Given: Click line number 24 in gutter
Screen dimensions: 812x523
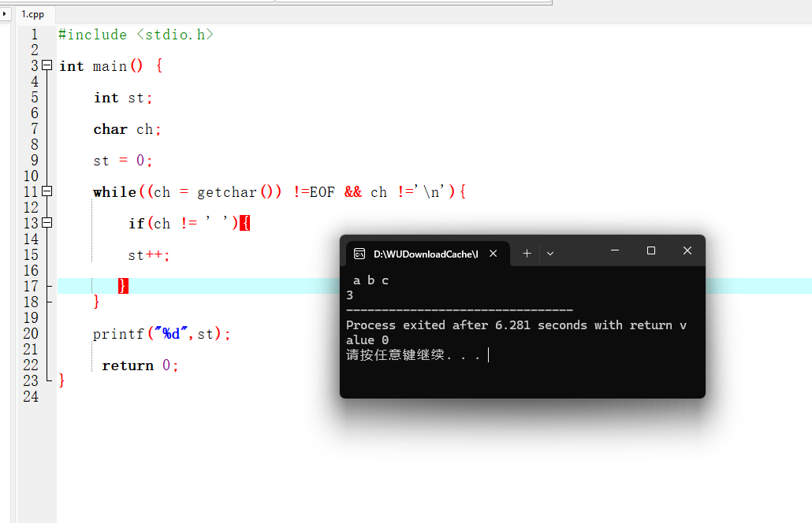Looking at the screenshot, I should [31, 397].
